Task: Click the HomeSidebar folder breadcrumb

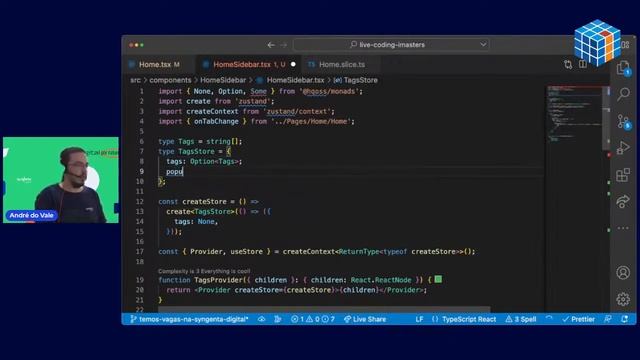Action: (223, 80)
